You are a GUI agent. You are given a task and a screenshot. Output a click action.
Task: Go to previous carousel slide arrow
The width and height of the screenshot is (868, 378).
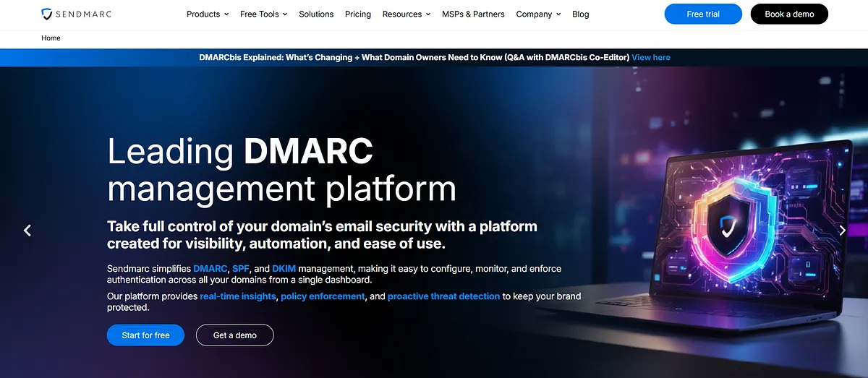pos(27,231)
